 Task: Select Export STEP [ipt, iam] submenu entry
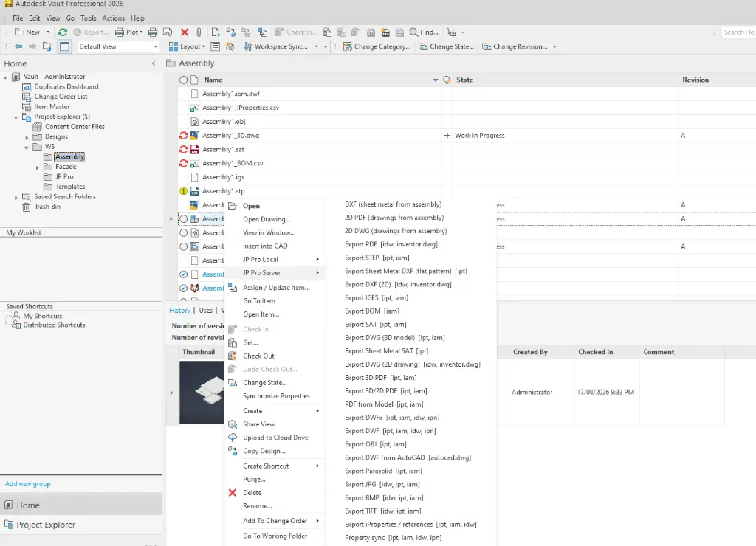pos(410,258)
